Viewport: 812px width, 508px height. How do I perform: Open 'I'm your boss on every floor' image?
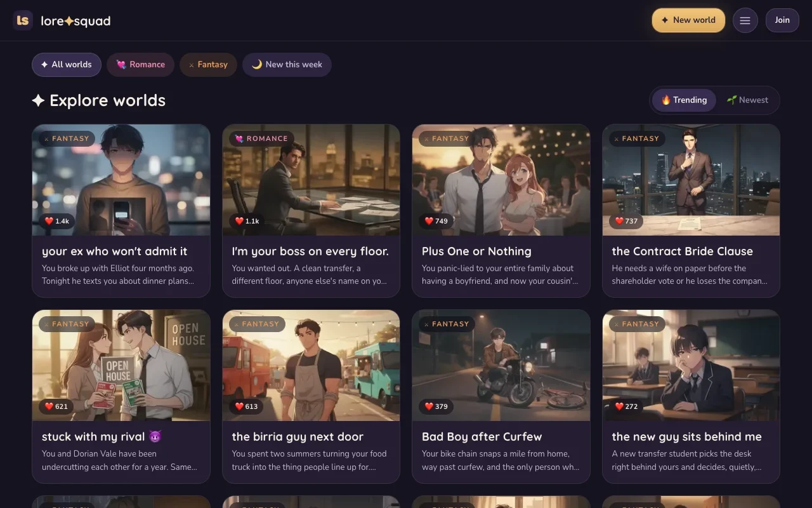coord(311,180)
